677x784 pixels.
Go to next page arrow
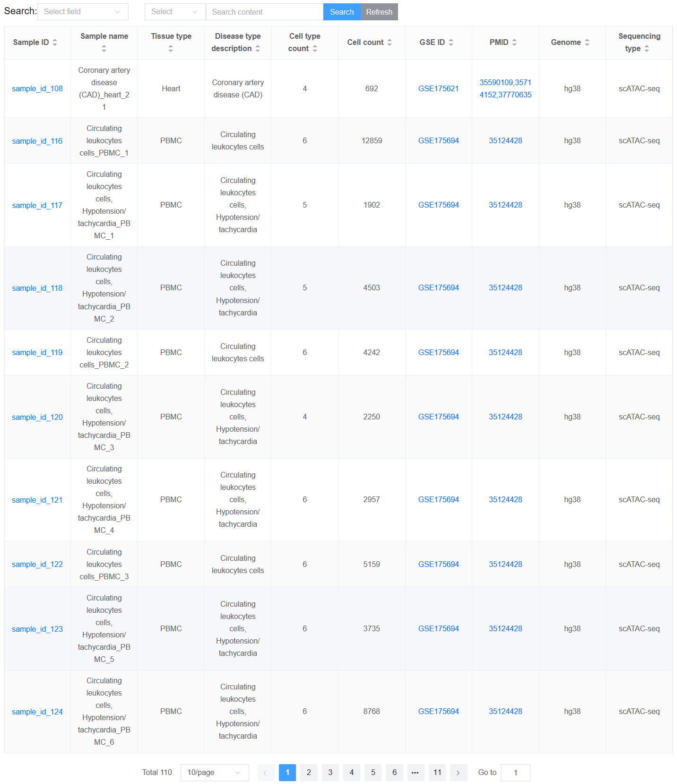click(458, 773)
